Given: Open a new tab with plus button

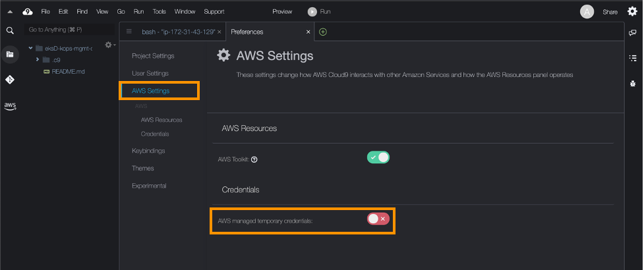Looking at the screenshot, I should (x=322, y=32).
